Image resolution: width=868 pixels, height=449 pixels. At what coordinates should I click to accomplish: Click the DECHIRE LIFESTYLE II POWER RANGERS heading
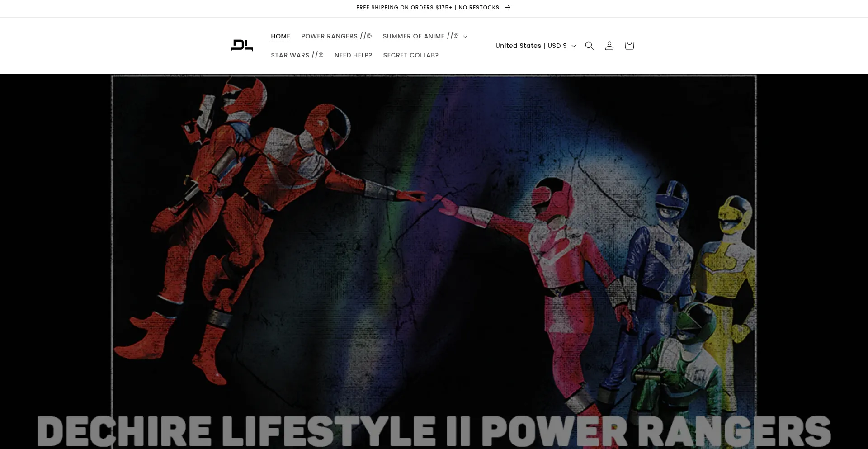434,431
